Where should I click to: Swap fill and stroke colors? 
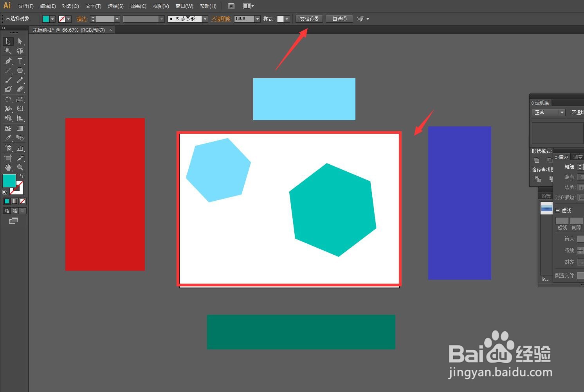(x=22, y=176)
